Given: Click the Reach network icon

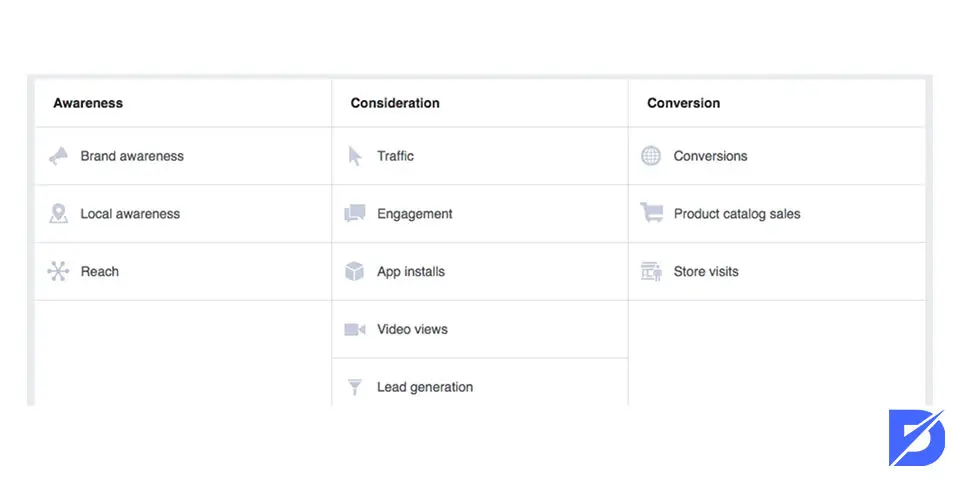Looking at the screenshot, I should coord(58,271).
